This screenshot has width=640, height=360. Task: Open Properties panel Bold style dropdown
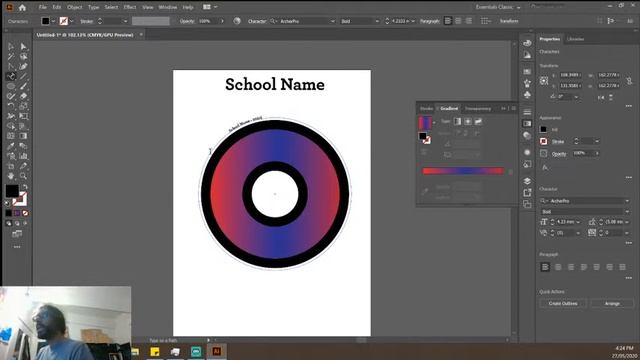coord(627,211)
